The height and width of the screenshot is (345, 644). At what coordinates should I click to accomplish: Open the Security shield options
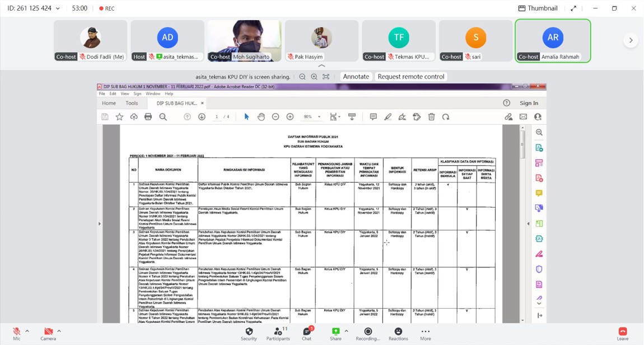[x=249, y=332]
